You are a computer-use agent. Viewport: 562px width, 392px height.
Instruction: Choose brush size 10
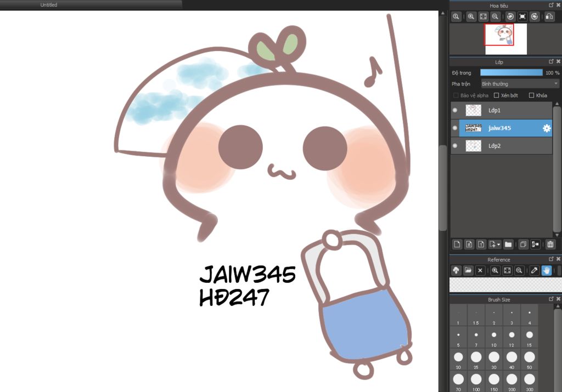pos(494,337)
